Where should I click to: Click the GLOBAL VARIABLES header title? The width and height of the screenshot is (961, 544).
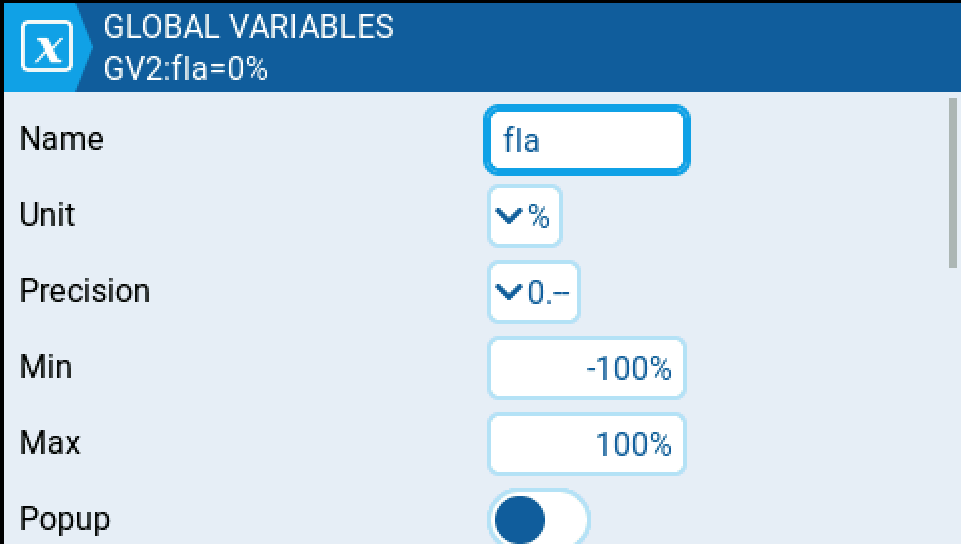[248, 27]
